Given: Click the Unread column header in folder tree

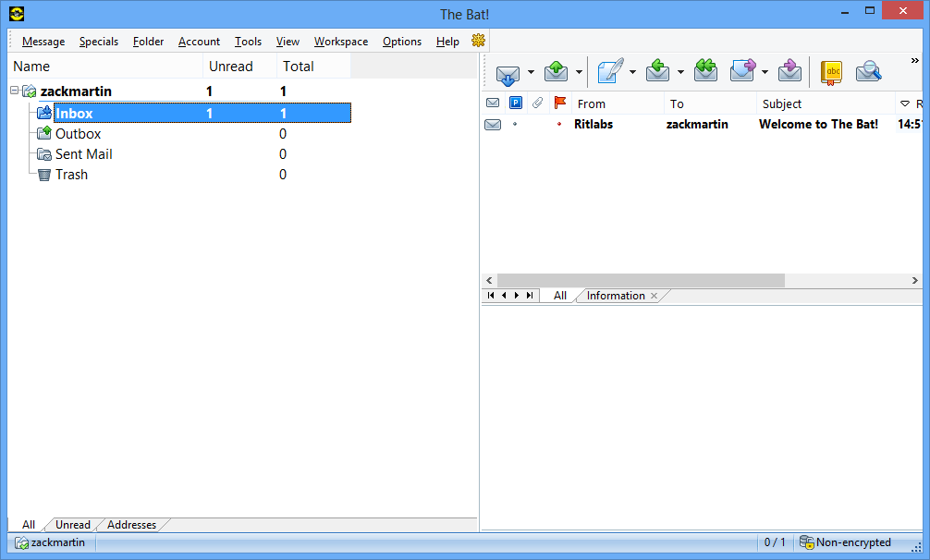Looking at the screenshot, I should [x=239, y=66].
